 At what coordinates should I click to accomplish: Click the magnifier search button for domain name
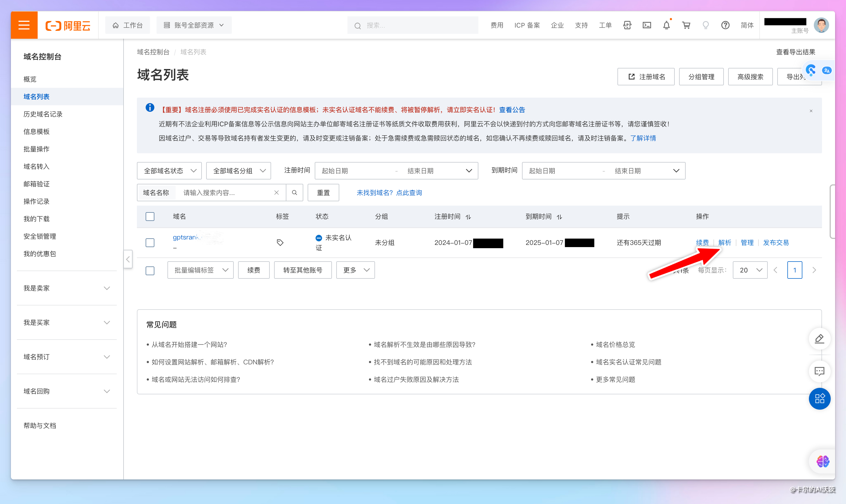point(295,193)
